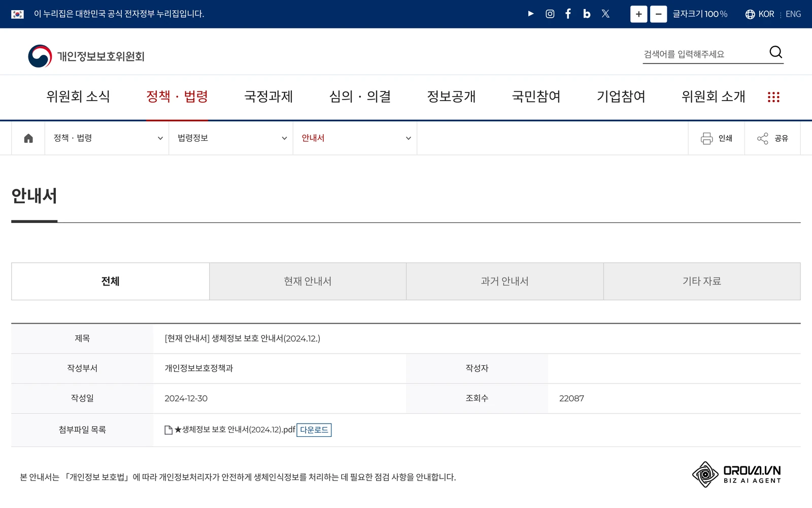Switch to the 과거 안내서 tab

[505, 281]
